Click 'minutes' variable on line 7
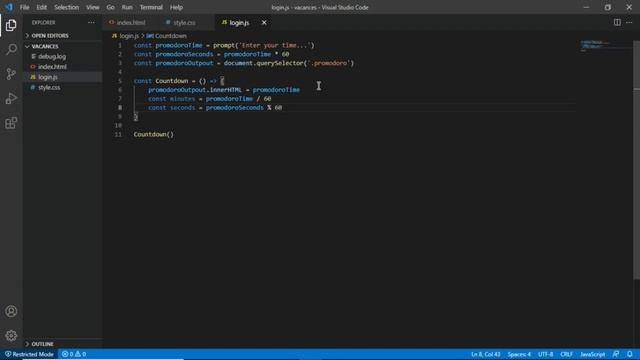Screen dimensions: 640x360 click(x=182, y=98)
